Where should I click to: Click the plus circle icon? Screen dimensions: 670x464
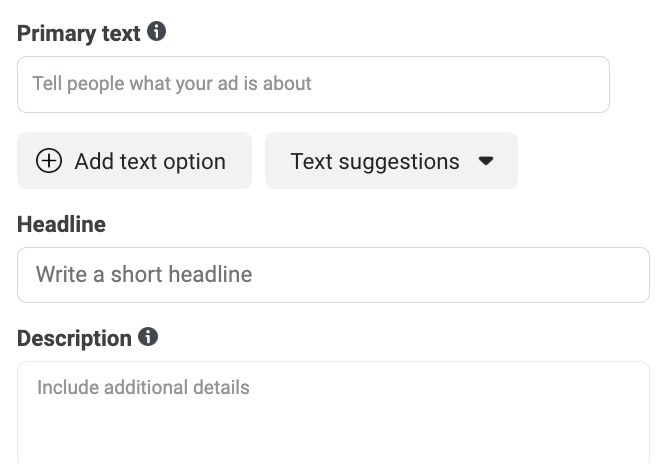[48, 161]
